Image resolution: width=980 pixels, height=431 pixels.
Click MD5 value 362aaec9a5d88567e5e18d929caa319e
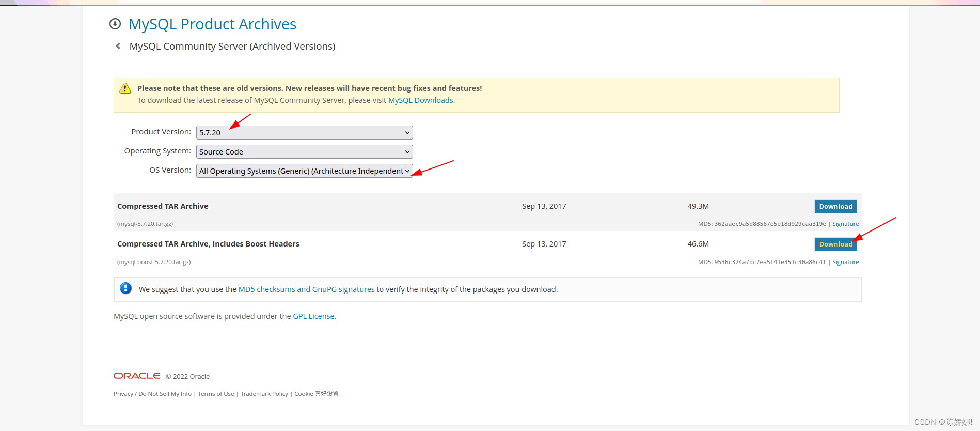coord(770,224)
